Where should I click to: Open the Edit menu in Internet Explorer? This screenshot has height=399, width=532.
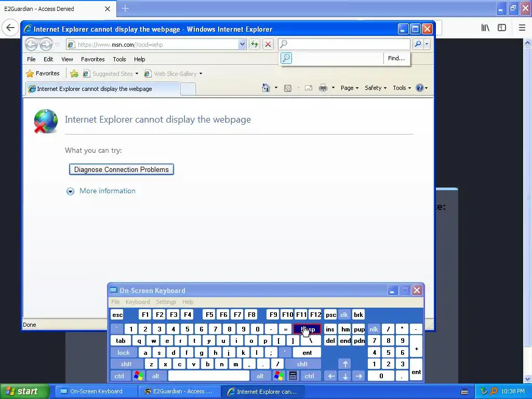click(48, 59)
